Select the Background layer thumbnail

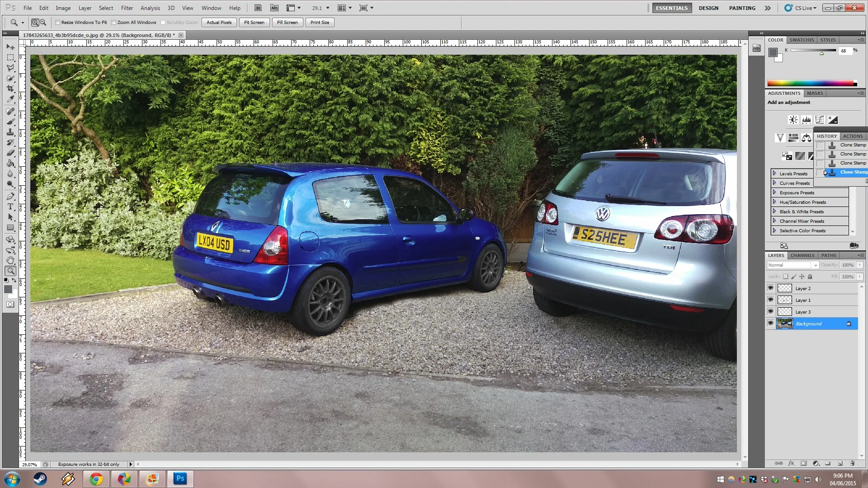pos(784,324)
